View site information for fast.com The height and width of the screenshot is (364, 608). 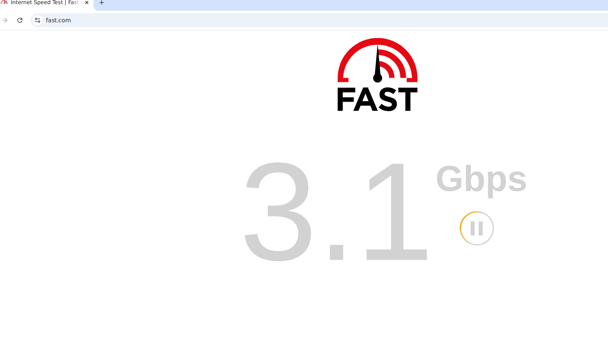[x=38, y=20]
